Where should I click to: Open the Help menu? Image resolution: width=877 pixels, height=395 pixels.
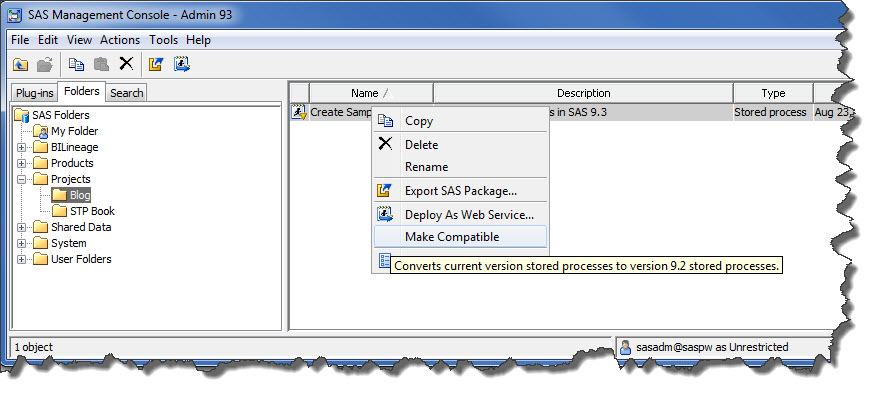199,40
